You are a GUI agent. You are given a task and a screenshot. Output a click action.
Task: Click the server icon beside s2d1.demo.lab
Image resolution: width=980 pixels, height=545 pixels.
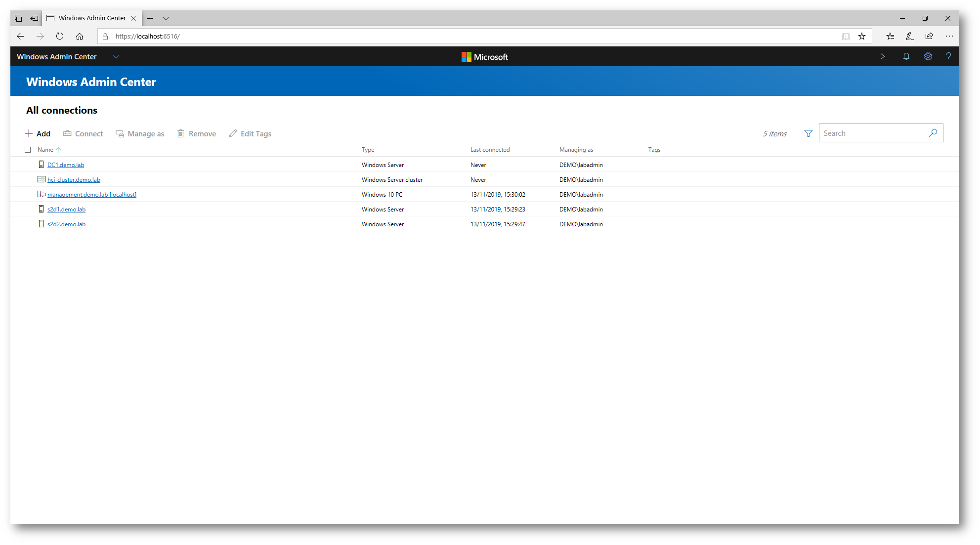click(42, 209)
